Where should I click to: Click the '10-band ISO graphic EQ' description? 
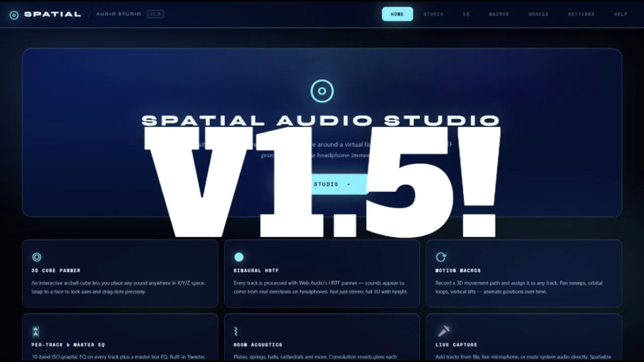(x=119, y=357)
